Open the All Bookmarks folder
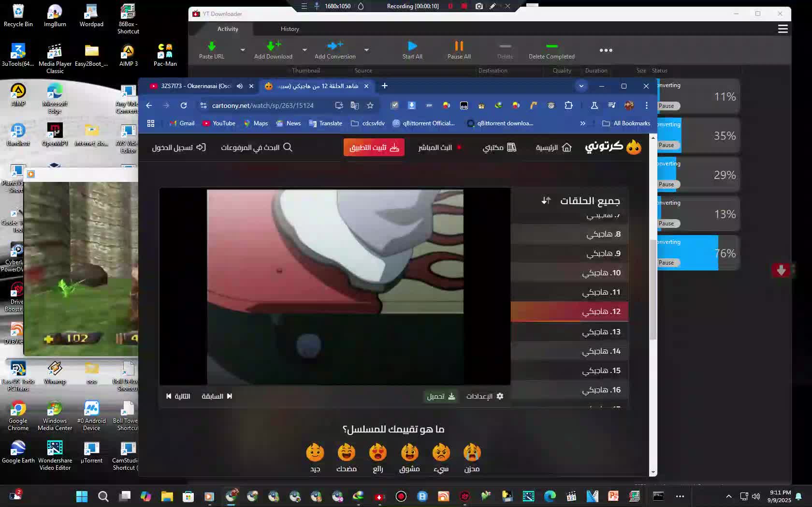 tap(626, 123)
